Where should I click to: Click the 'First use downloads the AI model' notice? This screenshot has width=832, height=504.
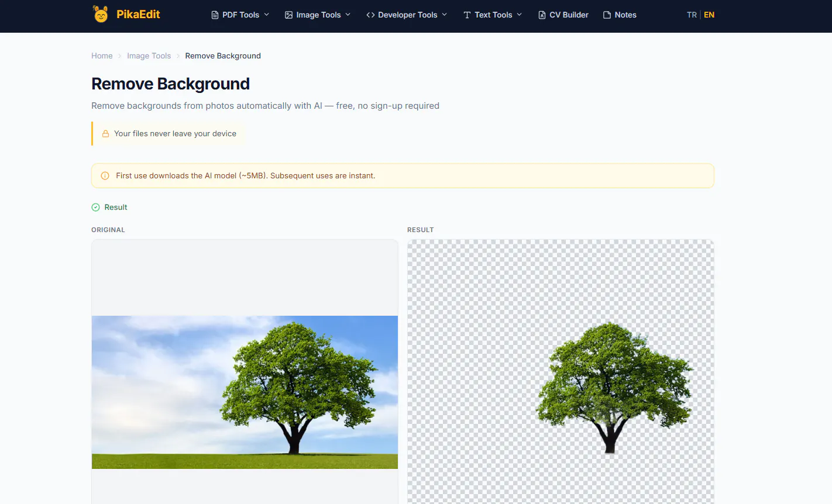click(403, 176)
